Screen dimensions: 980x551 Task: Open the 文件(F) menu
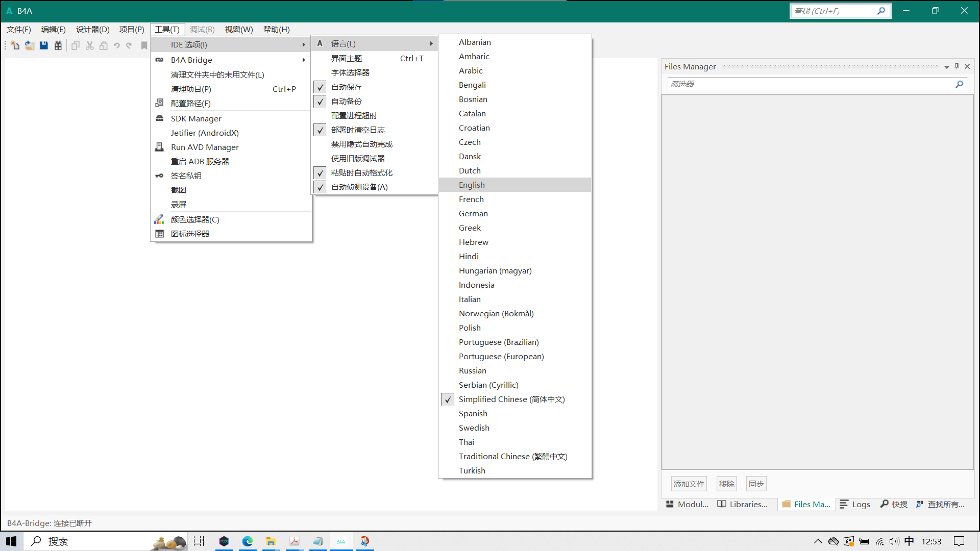pos(19,30)
